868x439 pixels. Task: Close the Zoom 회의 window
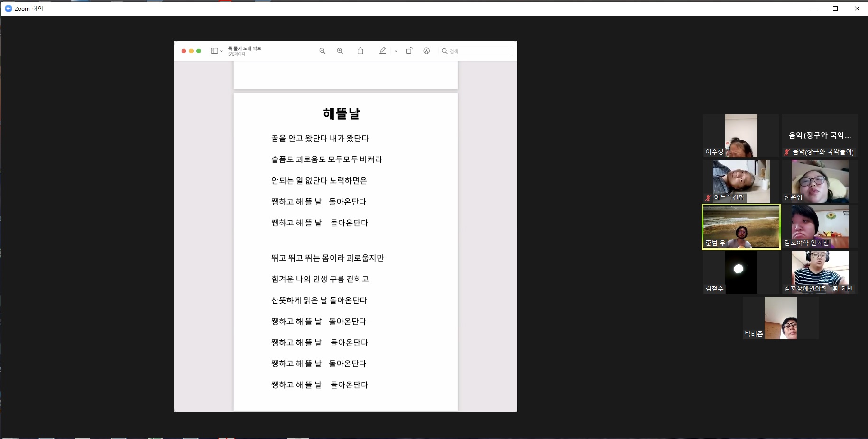857,9
